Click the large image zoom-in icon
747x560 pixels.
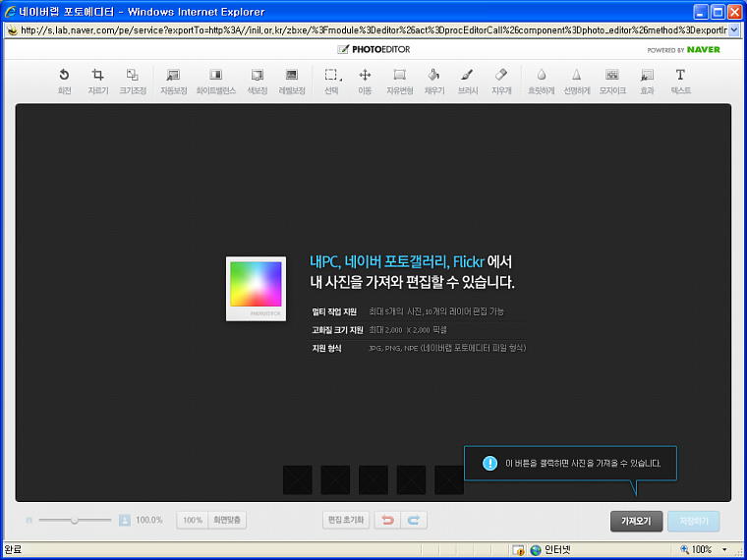[x=125, y=520]
